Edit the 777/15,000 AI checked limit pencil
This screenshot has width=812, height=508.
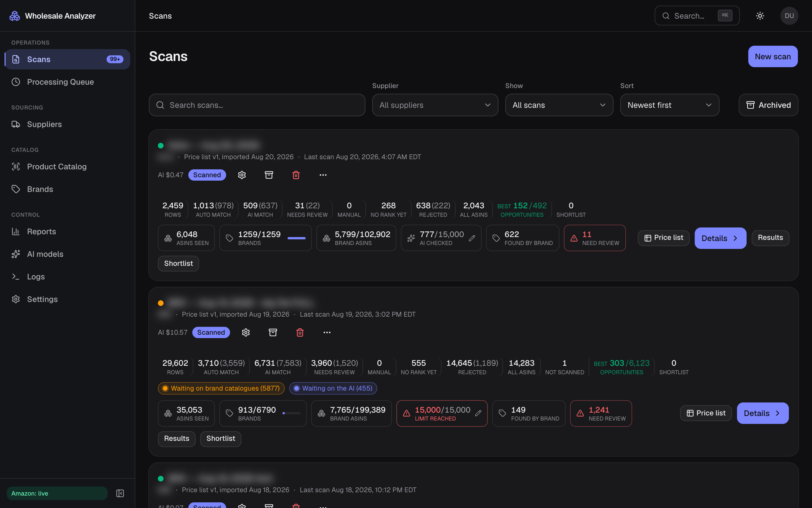[x=472, y=238]
